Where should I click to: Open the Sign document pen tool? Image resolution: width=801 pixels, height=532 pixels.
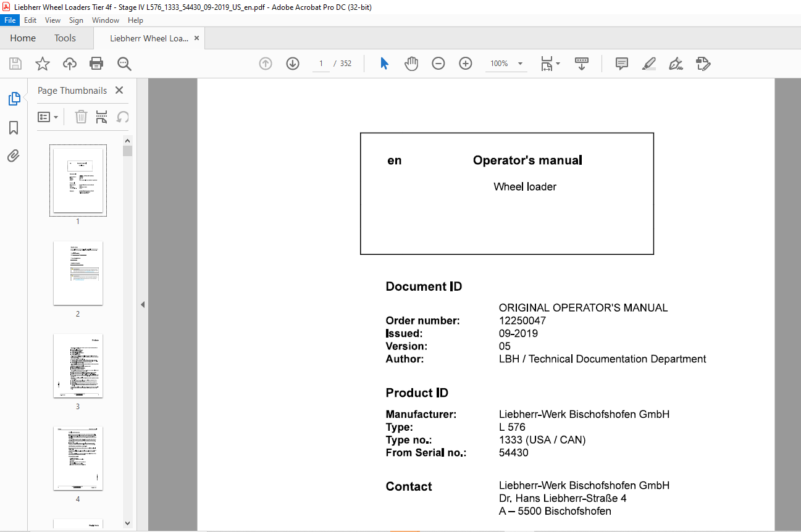pyautogui.click(x=676, y=64)
